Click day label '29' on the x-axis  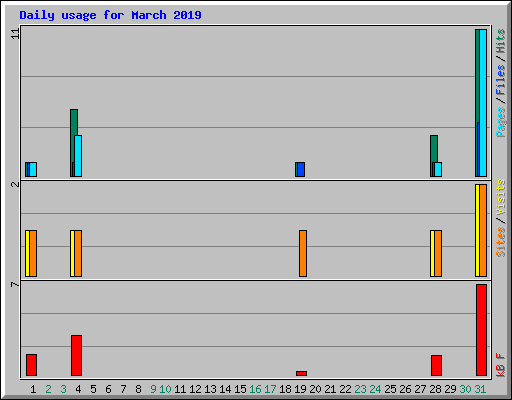pos(450,389)
